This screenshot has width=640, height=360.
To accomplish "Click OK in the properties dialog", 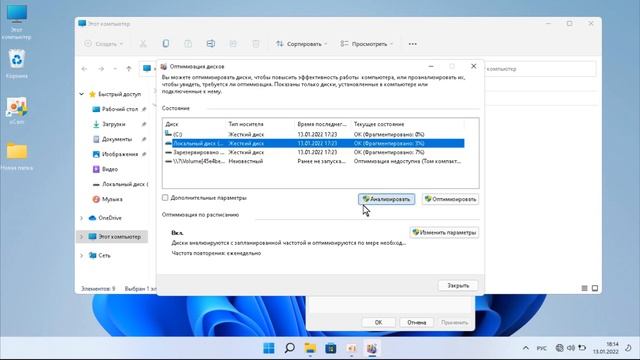I will click(378, 322).
